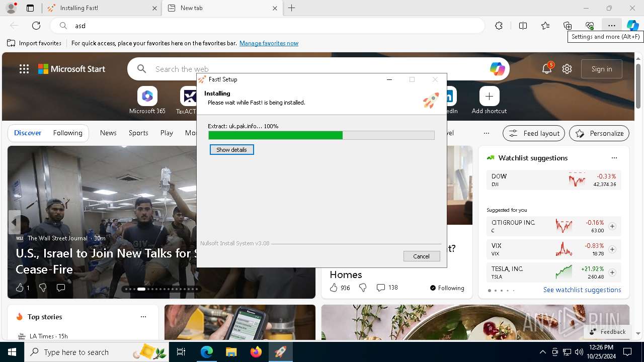Image resolution: width=644 pixels, height=362 pixels.
Task: Click the Sign in button
Action: click(602, 69)
